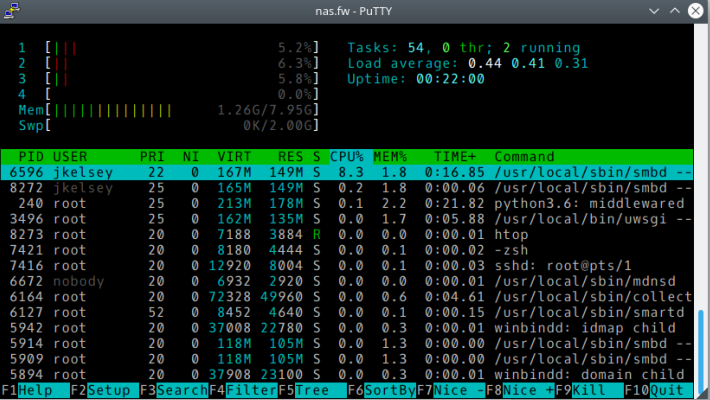
Task: Click F10 Quit button
Action: (x=659, y=390)
